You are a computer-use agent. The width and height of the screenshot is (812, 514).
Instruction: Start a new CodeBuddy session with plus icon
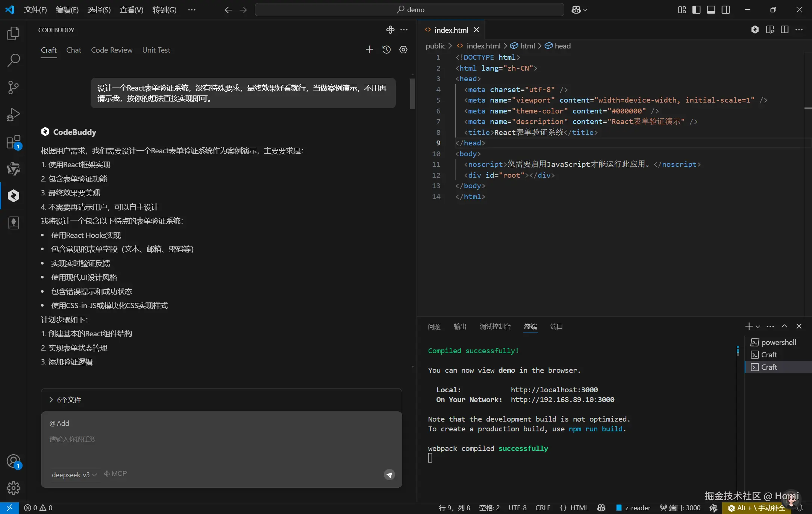[x=369, y=49]
